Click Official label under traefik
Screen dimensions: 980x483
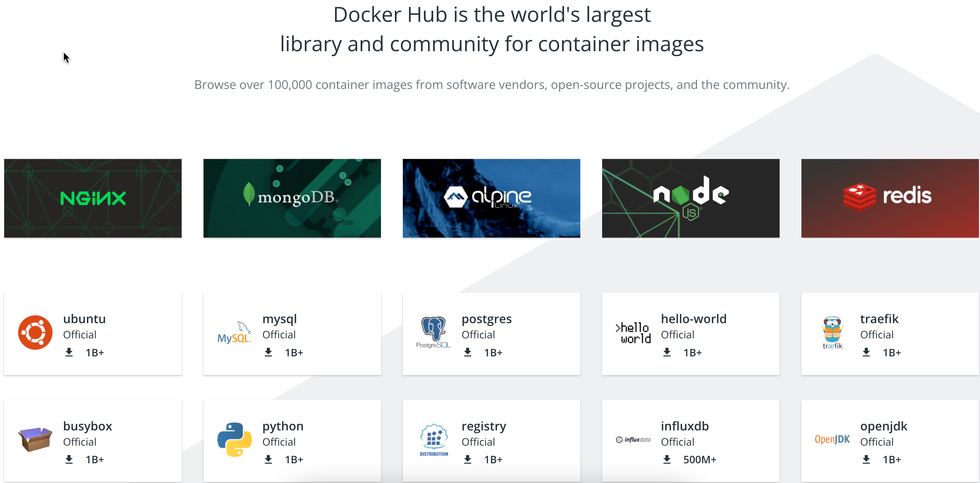tap(877, 335)
